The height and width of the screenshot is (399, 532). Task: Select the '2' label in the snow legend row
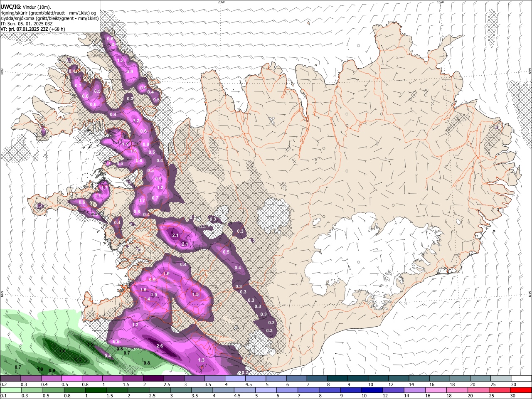coord(145,384)
